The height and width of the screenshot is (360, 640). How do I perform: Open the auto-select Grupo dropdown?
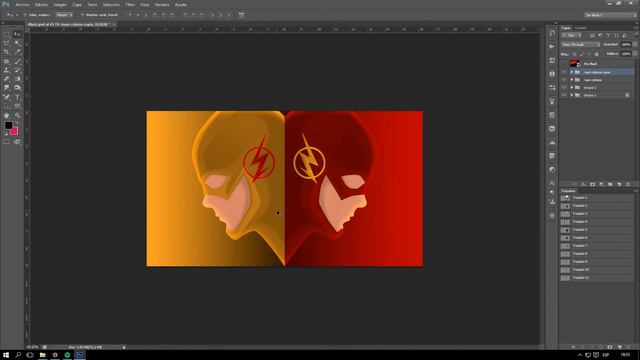pos(64,15)
